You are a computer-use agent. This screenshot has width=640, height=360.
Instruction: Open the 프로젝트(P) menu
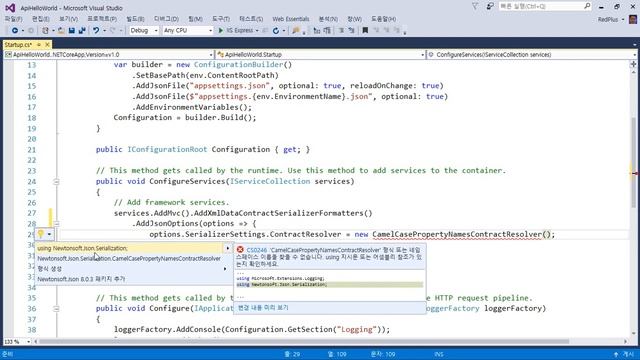(x=102, y=19)
